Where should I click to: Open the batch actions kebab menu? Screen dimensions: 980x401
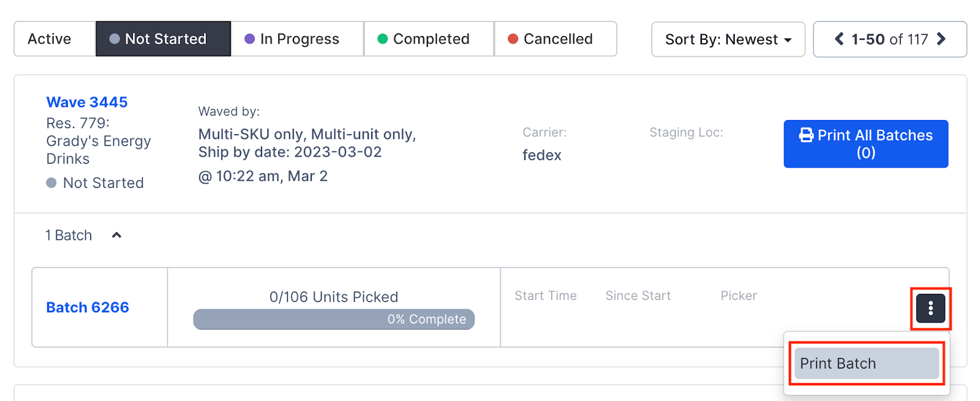930,309
